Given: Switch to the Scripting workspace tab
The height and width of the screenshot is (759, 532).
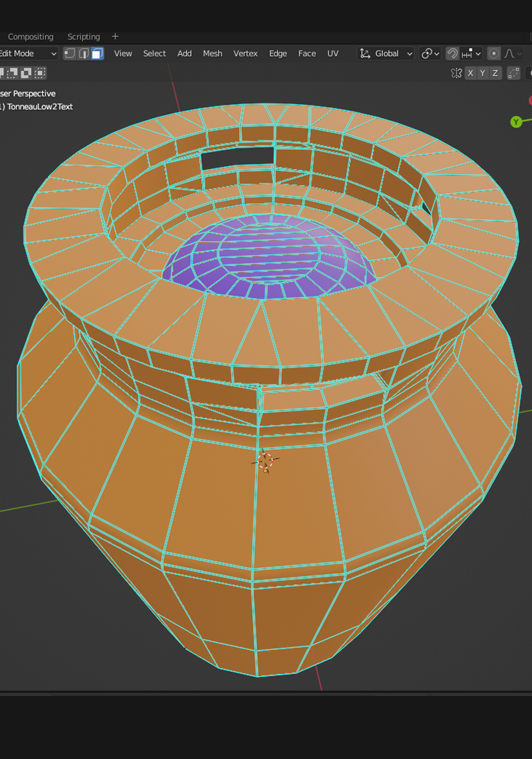Looking at the screenshot, I should pos(84,37).
